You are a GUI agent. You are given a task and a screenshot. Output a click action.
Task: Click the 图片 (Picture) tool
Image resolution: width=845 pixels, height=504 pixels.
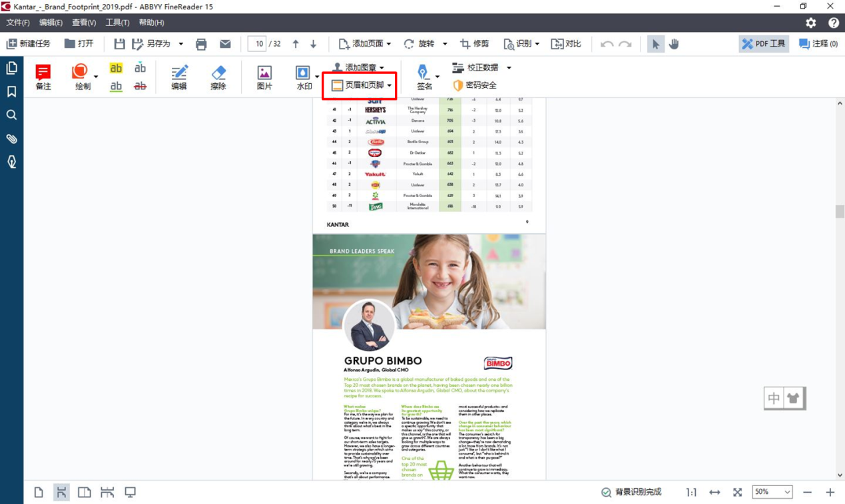264,77
